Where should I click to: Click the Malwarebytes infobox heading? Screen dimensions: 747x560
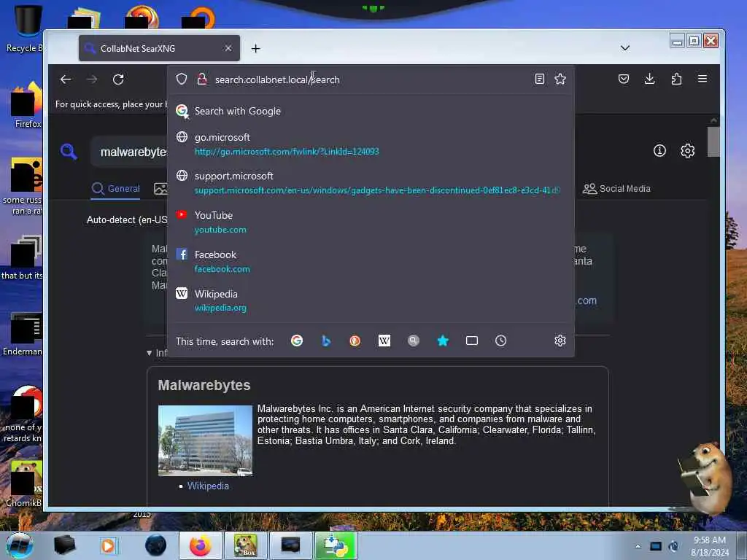(x=204, y=385)
